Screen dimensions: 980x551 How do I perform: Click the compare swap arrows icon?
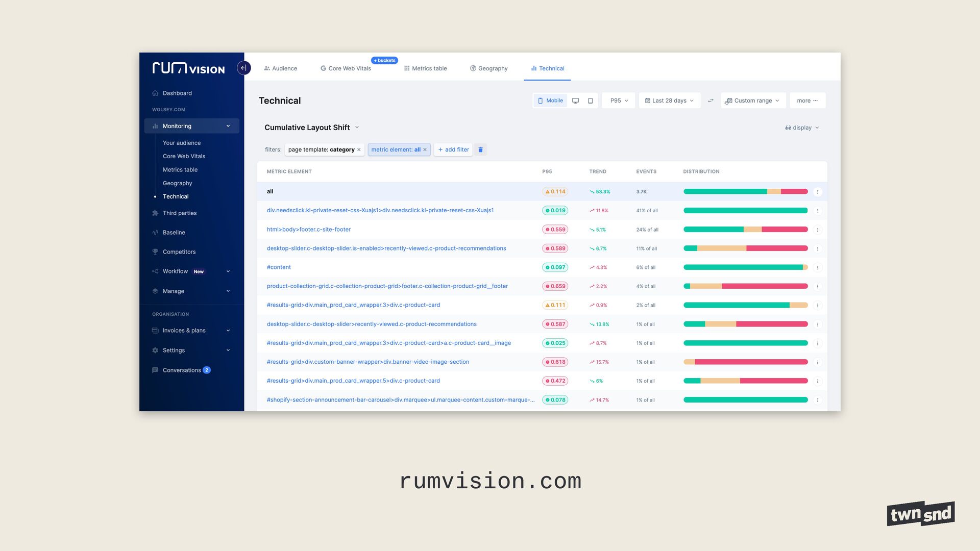pos(710,101)
